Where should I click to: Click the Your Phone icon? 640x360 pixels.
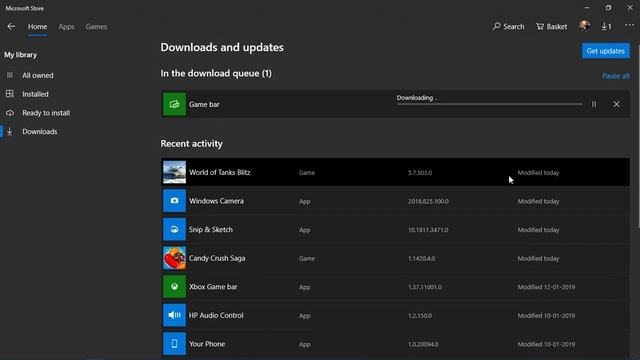point(174,344)
